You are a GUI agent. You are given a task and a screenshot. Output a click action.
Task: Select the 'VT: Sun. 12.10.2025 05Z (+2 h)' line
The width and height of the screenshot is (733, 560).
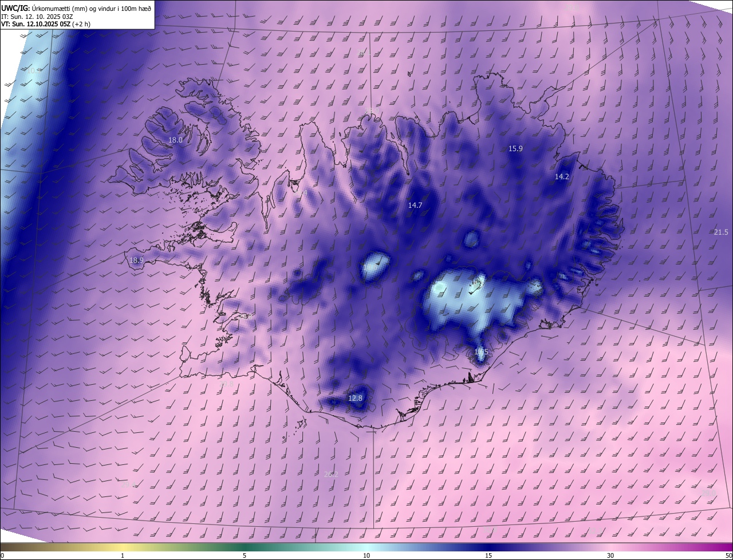pos(46,24)
